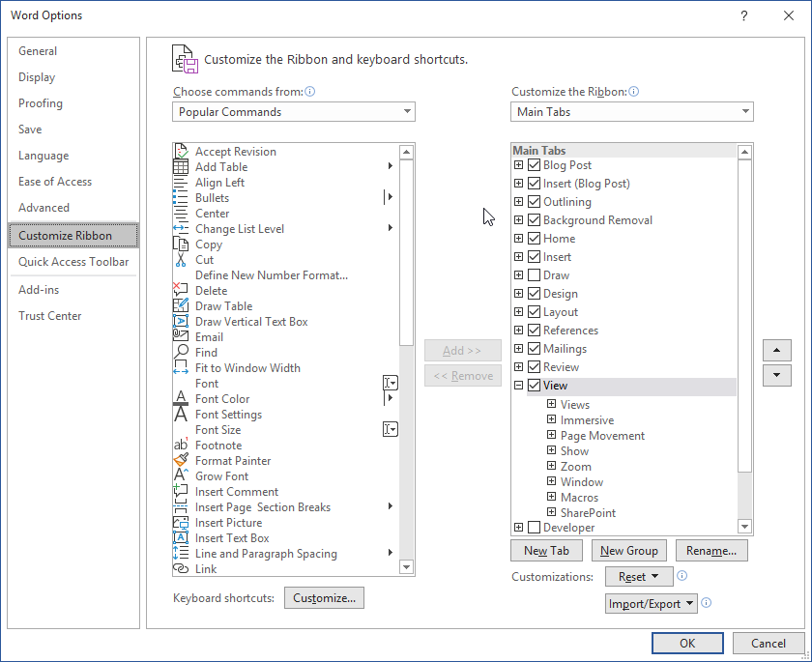Image resolution: width=812 pixels, height=662 pixels.
Task: Open keyboard shortcuts Customize button
Action: [324, 598]
